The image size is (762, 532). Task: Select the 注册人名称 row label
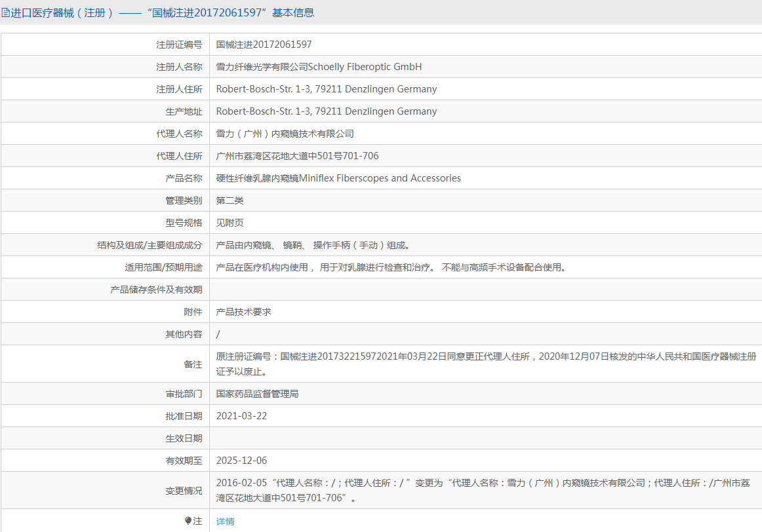(179, 67)
